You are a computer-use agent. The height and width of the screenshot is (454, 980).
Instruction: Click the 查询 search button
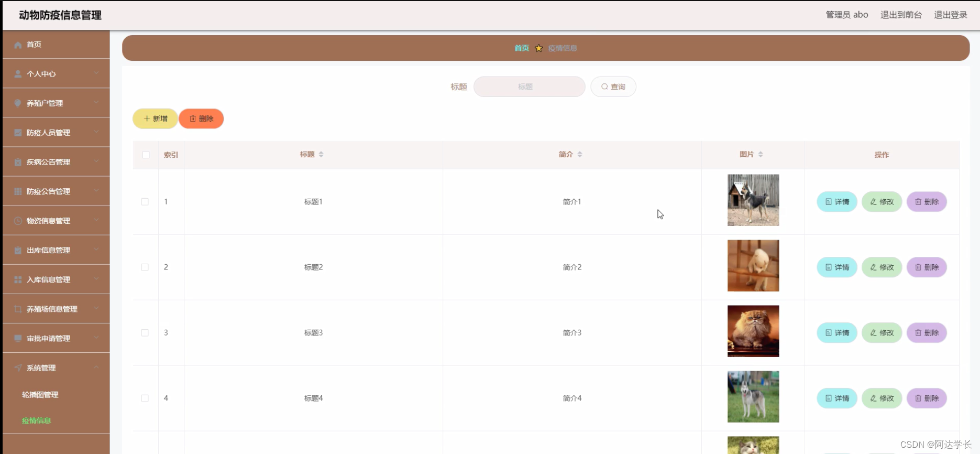[613, 87]
